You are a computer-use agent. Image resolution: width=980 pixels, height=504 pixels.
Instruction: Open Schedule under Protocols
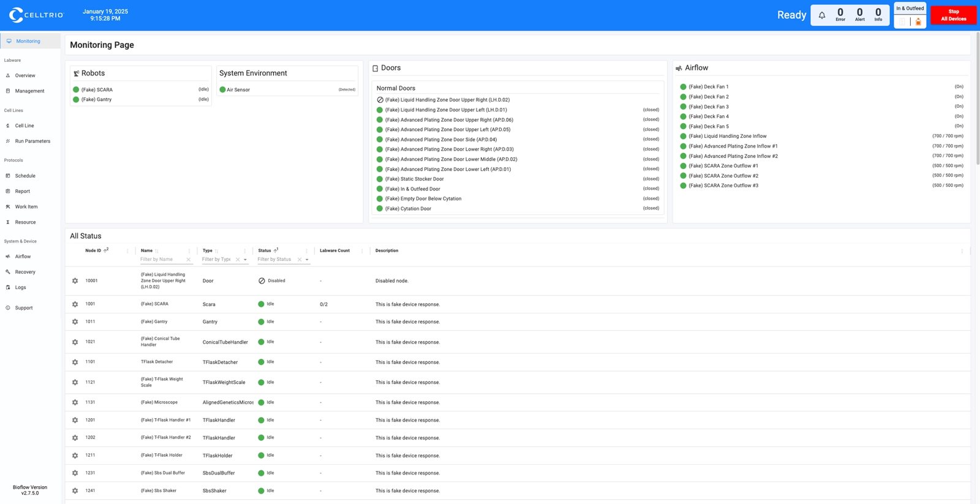(25, 176)
